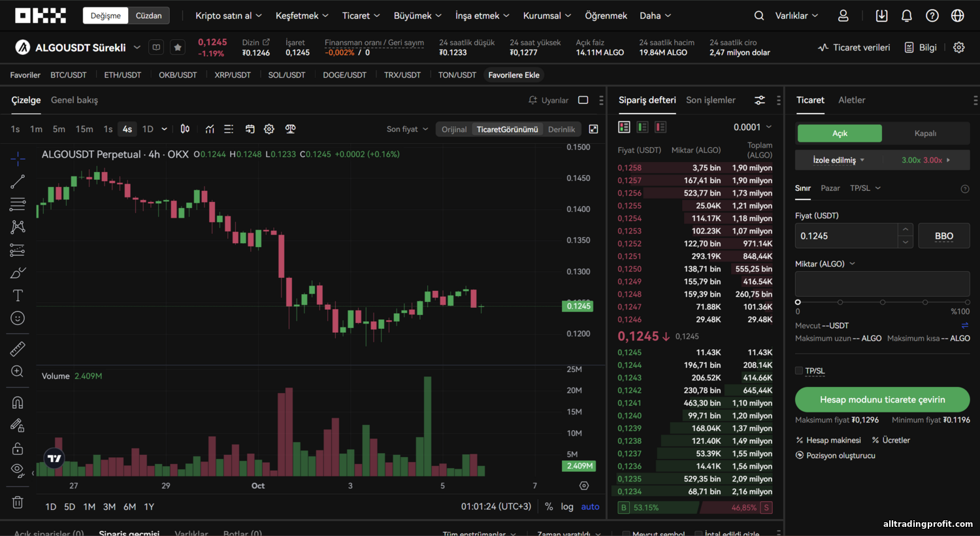The width and height of the screenshot is (980, 536).
Task: Click Hesap modunu ticarete çevirin button
Action: coord(882,399)
